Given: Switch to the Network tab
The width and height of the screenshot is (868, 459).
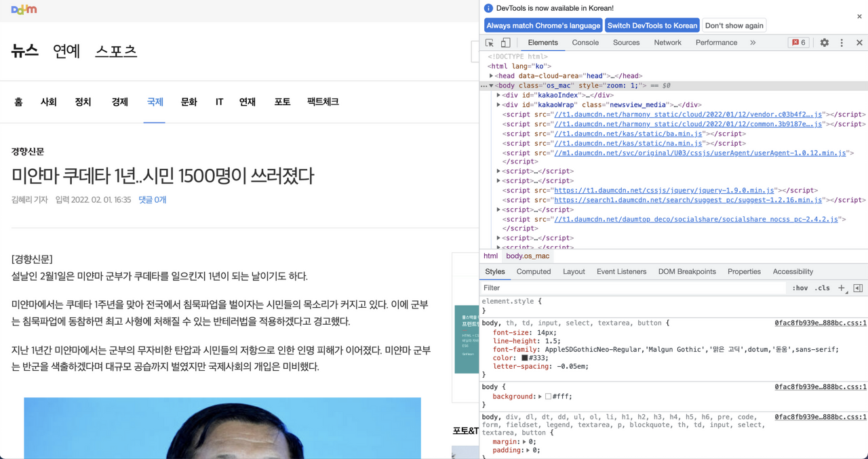Looking at the screenshot, I should pyautogui.click(x=667, y=43).
